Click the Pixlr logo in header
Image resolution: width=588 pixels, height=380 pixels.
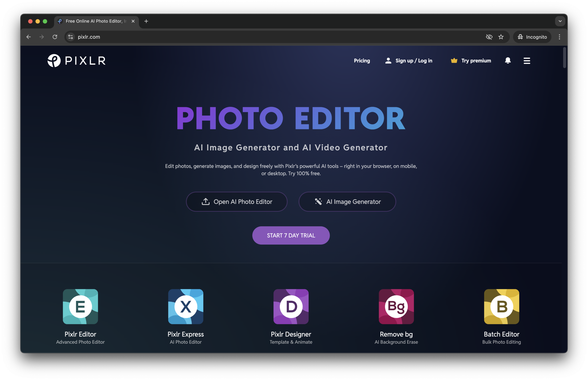click(76, 61)
